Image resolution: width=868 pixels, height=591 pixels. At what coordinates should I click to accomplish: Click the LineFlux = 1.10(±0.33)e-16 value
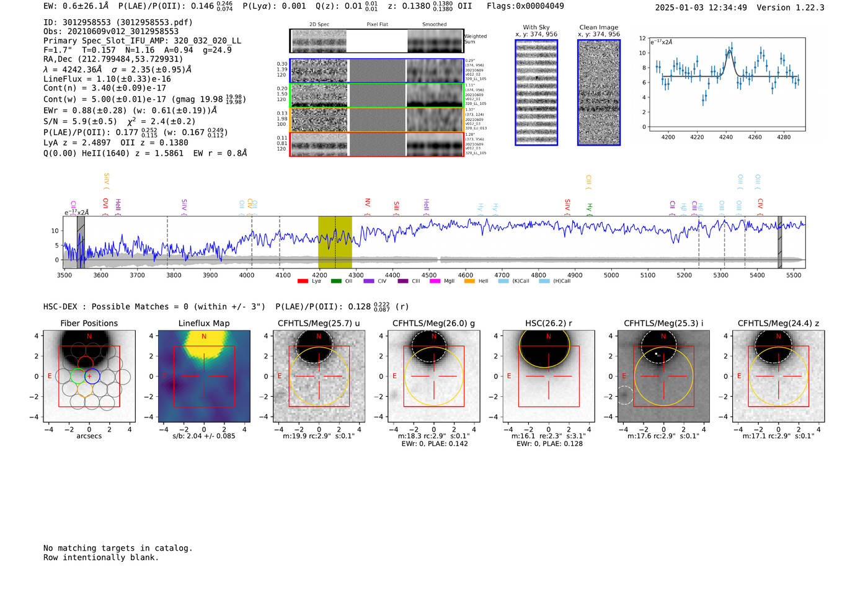[x=107, y=79]
